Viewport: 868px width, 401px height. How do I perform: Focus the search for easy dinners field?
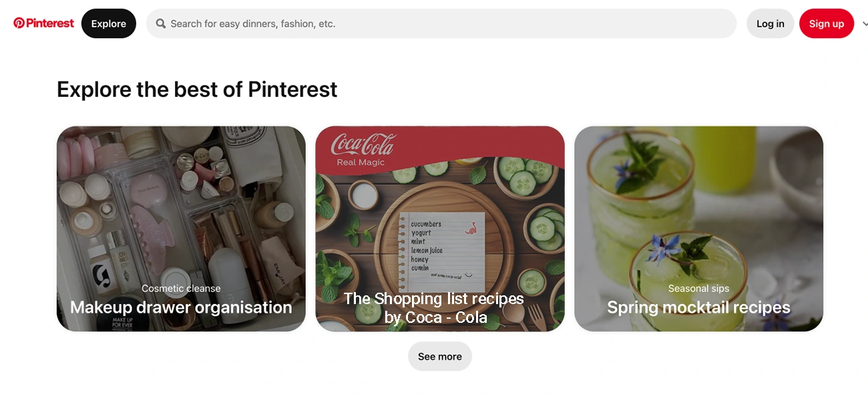pyautogui.click(x=441, y=23)
